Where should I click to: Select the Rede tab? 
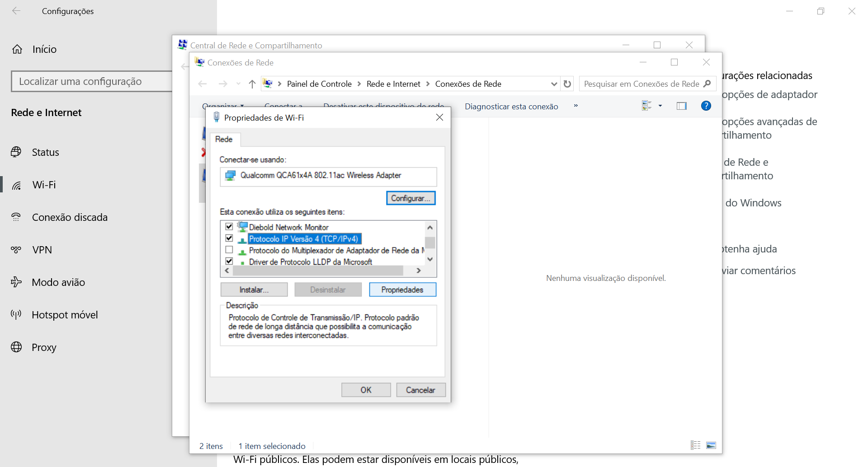[224, 139]
